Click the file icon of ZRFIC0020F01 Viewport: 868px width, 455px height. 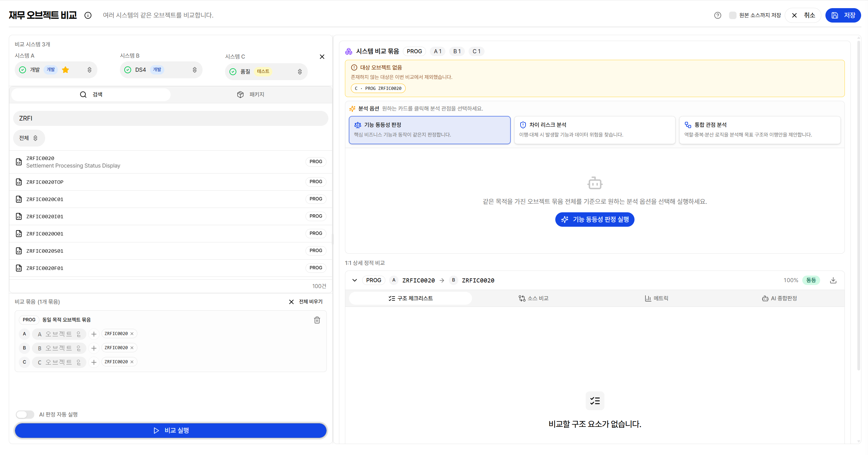point(19,268)
